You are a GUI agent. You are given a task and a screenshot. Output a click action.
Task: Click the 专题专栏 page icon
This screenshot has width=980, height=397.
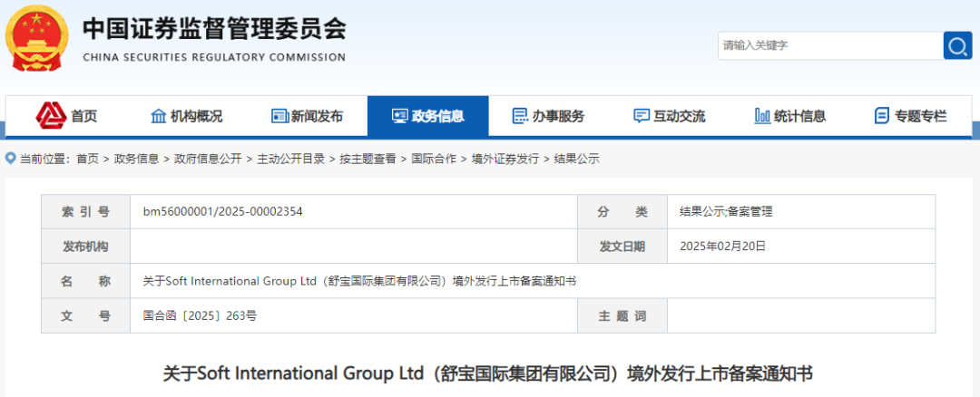point(881,116)
